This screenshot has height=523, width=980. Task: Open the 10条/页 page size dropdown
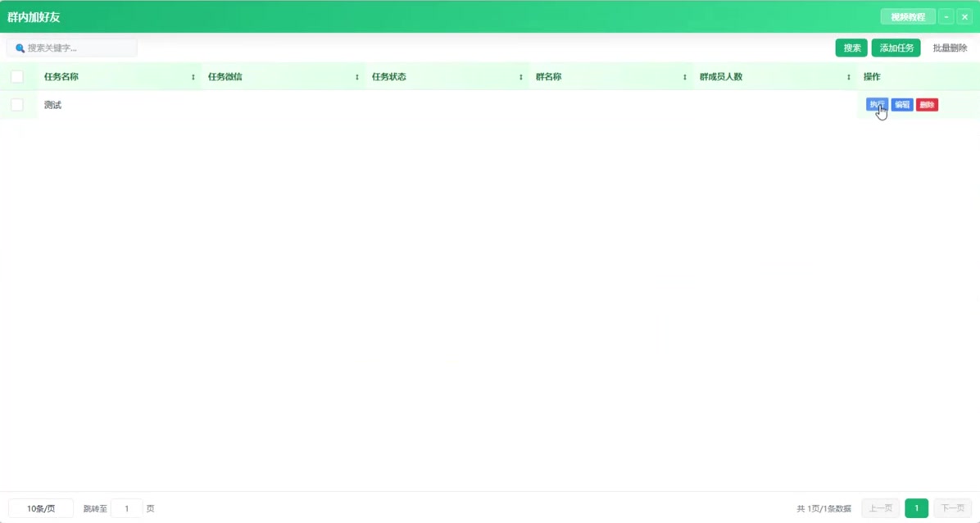41,508
